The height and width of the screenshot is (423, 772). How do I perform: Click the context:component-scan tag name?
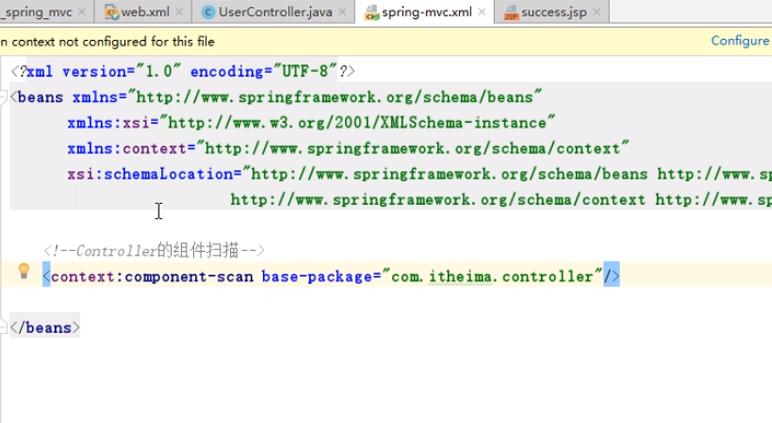coord(152,276)
